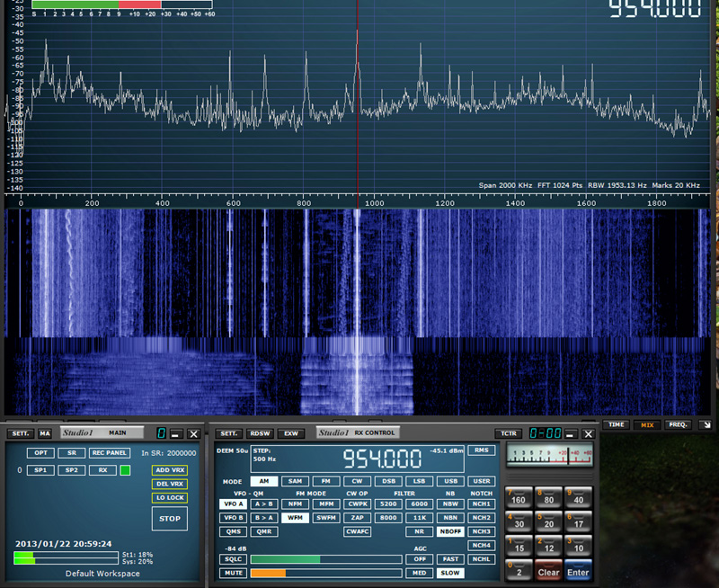Set AGC to FAST

coord(450,558)
